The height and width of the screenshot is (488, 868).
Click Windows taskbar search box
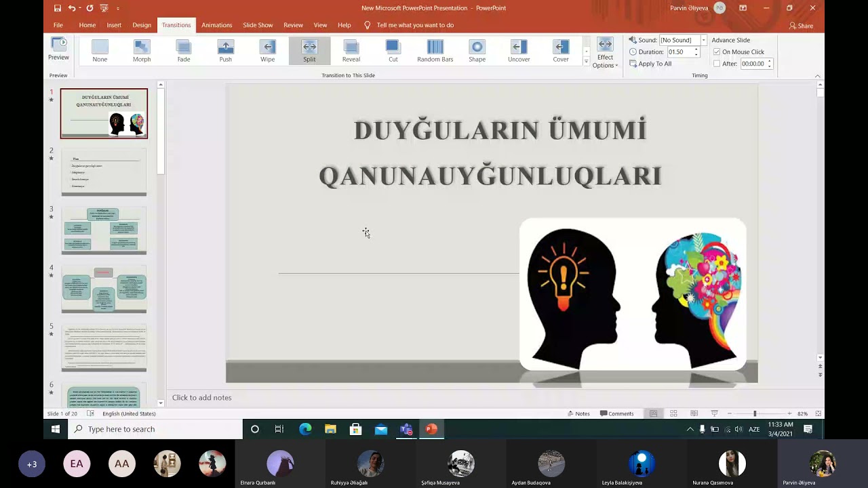point(155,429)
